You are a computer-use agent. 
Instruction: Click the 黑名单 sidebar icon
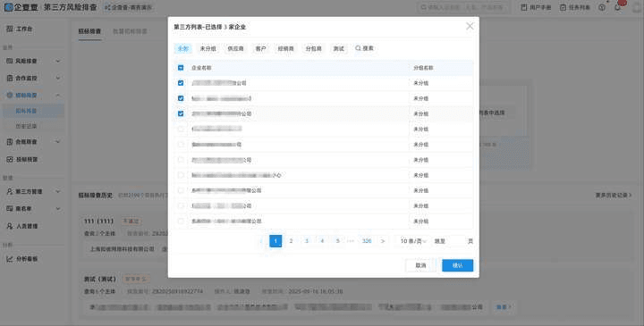[10, 209]
